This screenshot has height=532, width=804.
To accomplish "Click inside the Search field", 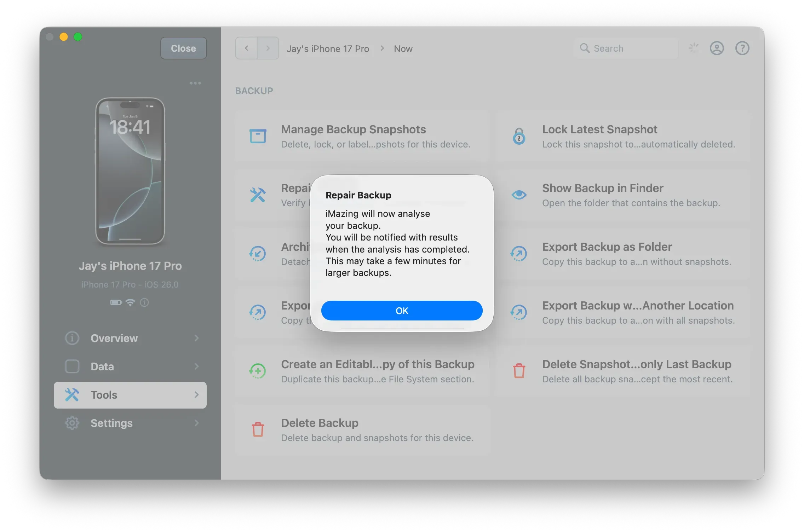I will (626, 48).
